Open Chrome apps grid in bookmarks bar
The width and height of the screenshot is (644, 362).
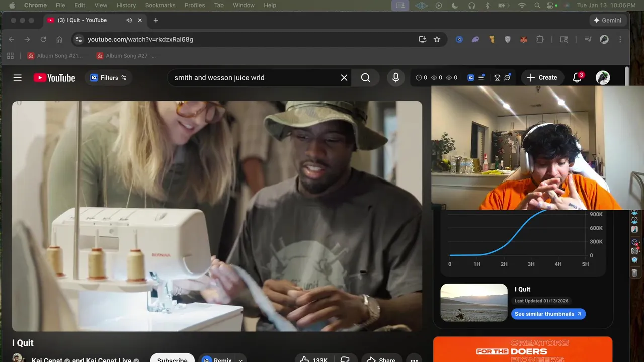11,56
